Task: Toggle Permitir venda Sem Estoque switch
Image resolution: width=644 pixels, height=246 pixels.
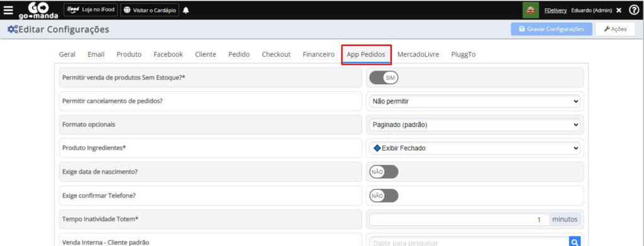Action: tap(384, 77)
